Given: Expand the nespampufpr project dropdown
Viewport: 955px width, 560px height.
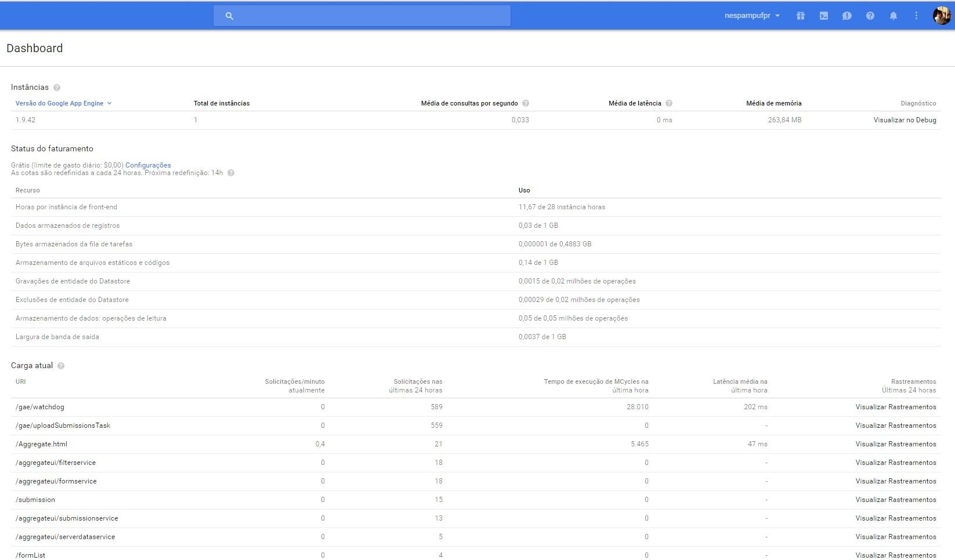Looking at the screenshot, I should [x=752, y=16].
